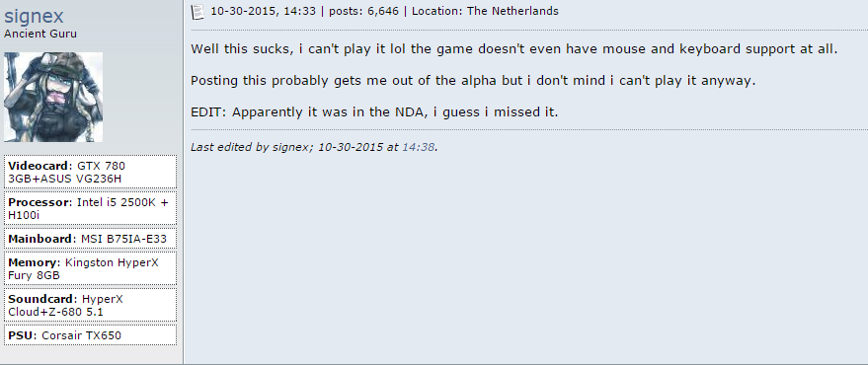Click the 'Last edited by signex' note
868x365 pixels.
(315, 148)
